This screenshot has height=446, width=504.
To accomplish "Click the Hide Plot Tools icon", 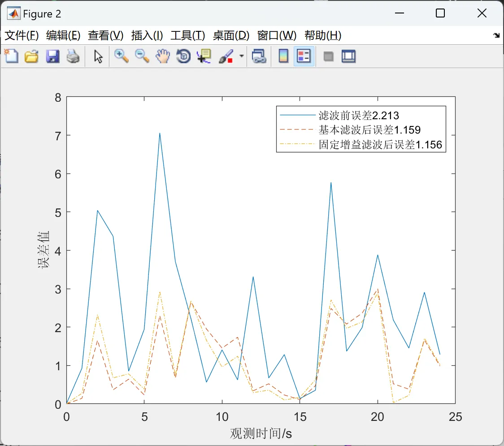I will 328,57.
